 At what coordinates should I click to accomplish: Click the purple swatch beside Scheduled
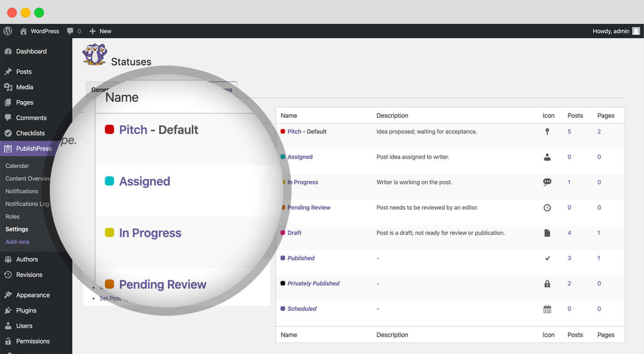(283, 309)
